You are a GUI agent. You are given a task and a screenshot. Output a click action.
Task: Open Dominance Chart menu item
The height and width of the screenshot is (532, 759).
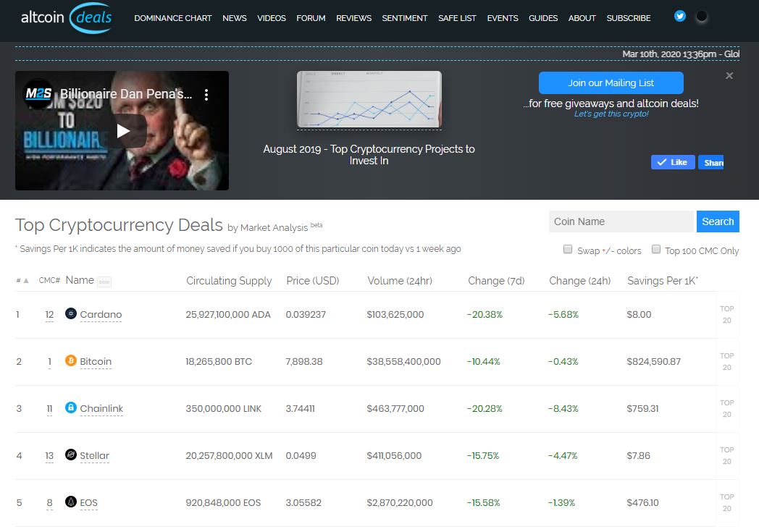coord(173,18)
